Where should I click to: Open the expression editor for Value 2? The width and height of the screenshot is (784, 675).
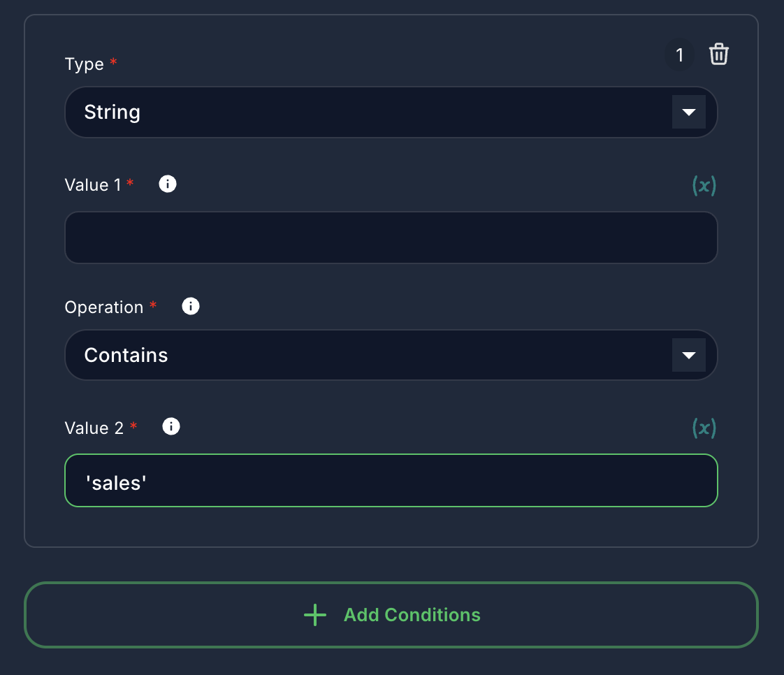[704, 428]
